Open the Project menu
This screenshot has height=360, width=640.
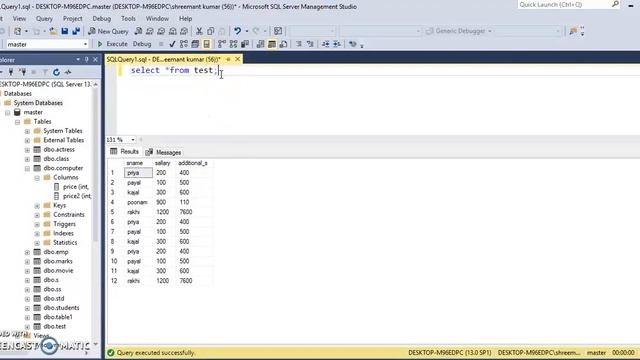[72, 19]
